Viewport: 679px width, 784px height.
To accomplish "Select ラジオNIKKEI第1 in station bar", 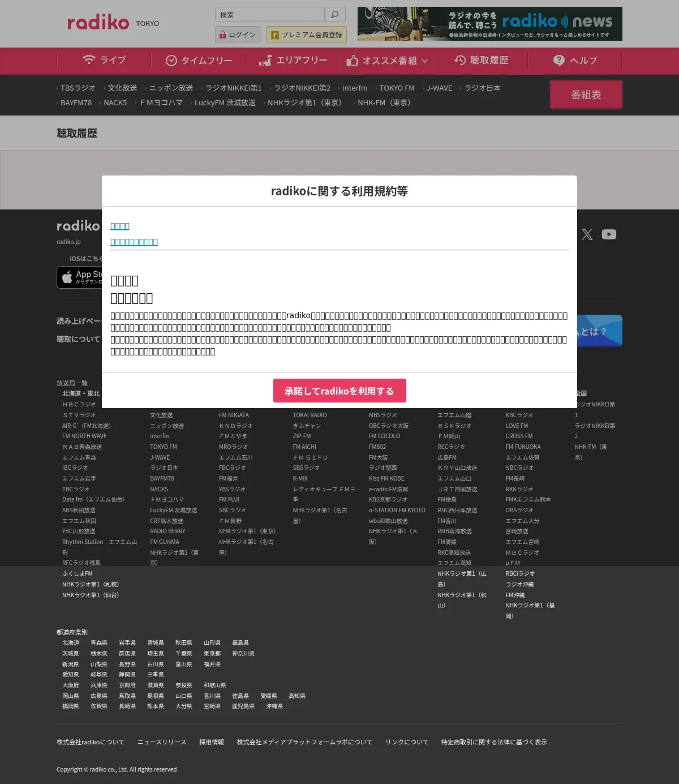I will 234,88.
